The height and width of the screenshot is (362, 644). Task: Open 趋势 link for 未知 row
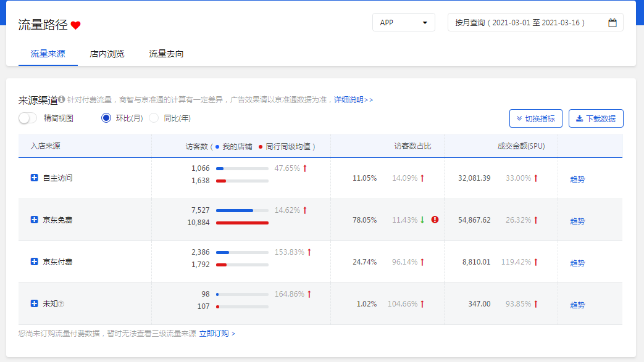click(x=577, y=305)
